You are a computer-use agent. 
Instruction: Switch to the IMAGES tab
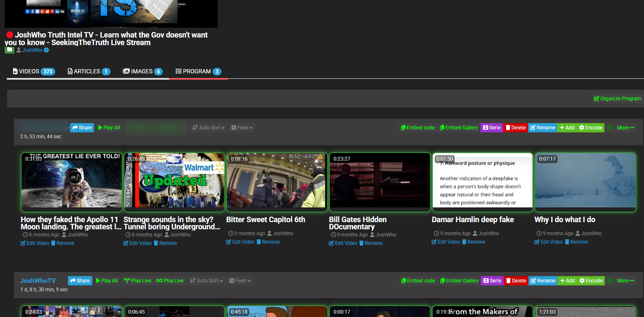(x=142, y=72)
